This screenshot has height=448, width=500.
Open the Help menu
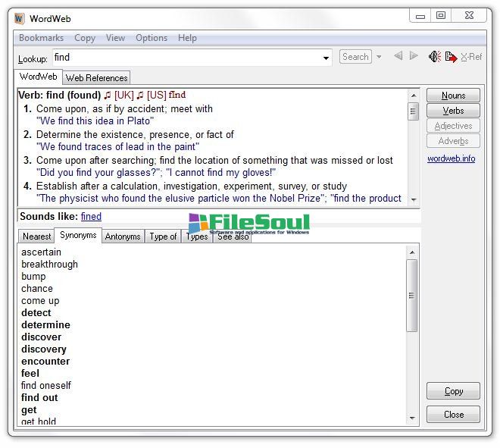tap(188, 38)
